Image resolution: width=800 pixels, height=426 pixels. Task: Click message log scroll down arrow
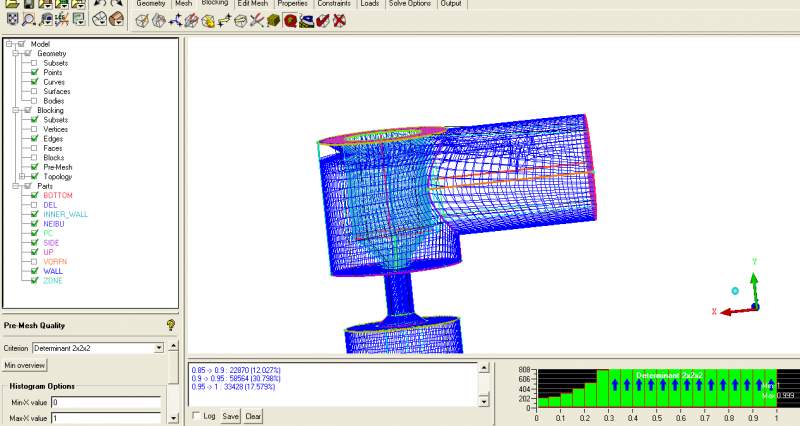[484, 402]
